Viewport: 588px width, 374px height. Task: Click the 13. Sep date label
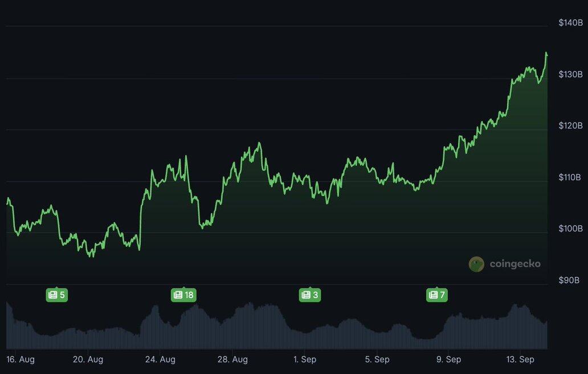pyautogui.click(x=520, y=359)
